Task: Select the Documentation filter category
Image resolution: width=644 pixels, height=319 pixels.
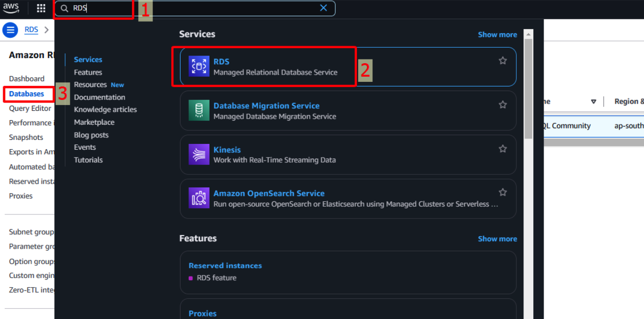Action: click(99, 97)
